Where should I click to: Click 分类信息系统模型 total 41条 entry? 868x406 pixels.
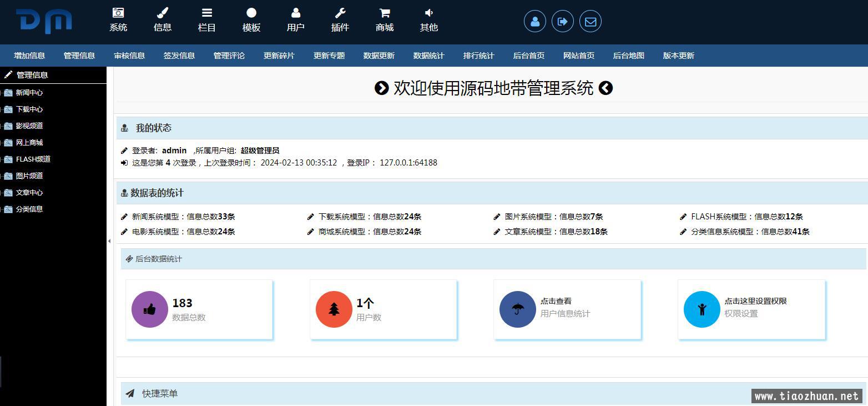750,232
